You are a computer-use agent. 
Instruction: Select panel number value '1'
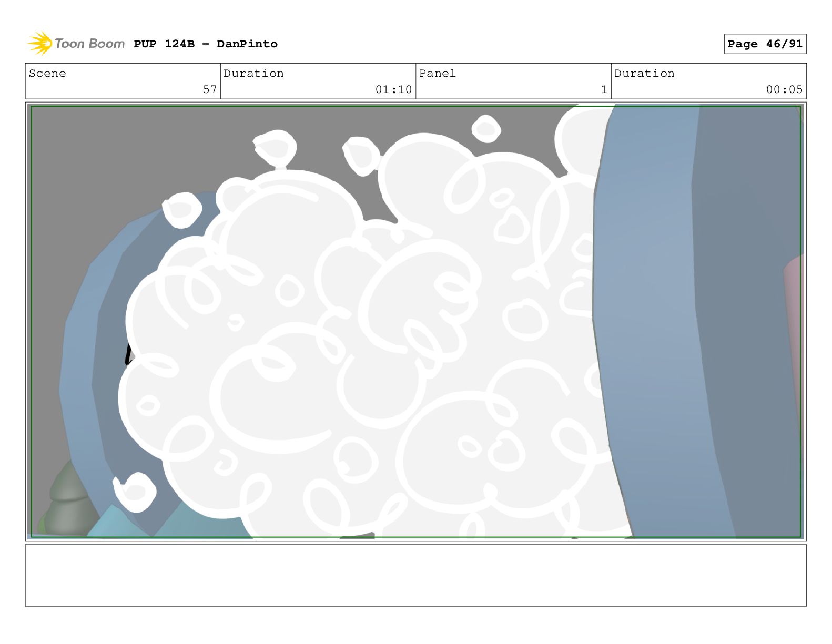604,89
